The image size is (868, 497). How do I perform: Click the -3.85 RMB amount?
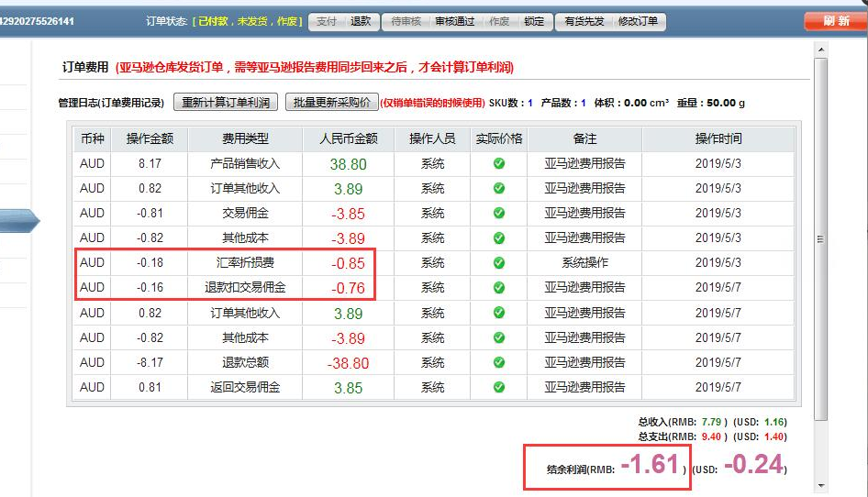tap(348, 214)
